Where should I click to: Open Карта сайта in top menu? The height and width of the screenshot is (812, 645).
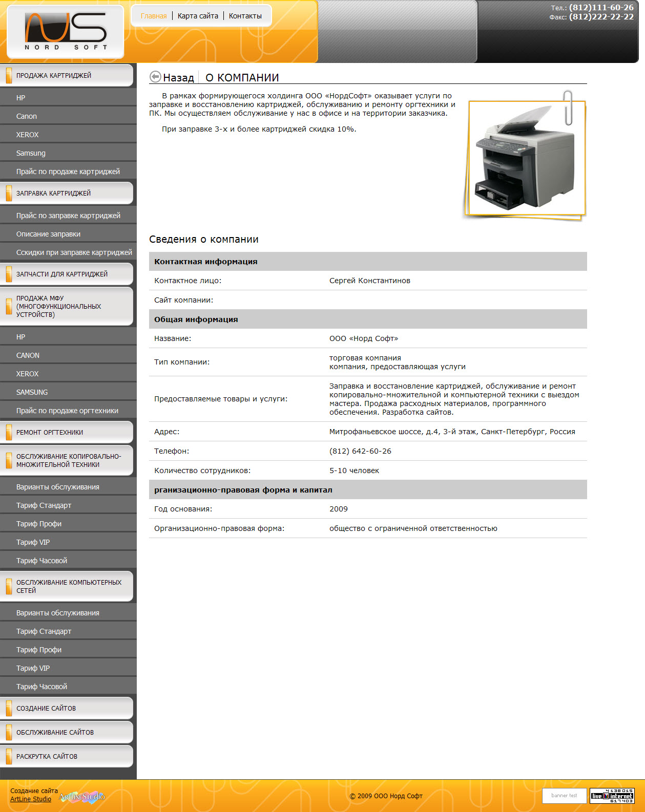pos(198,16)
